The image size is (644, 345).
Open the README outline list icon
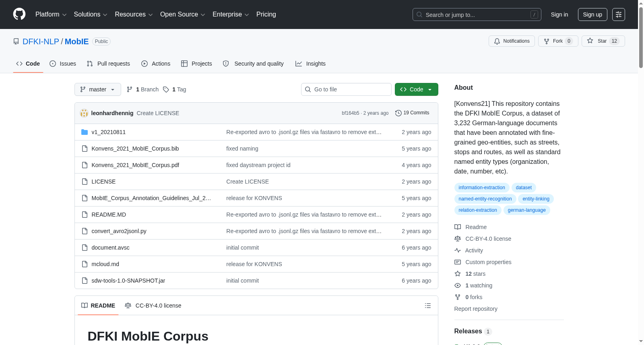click(428, 306)
